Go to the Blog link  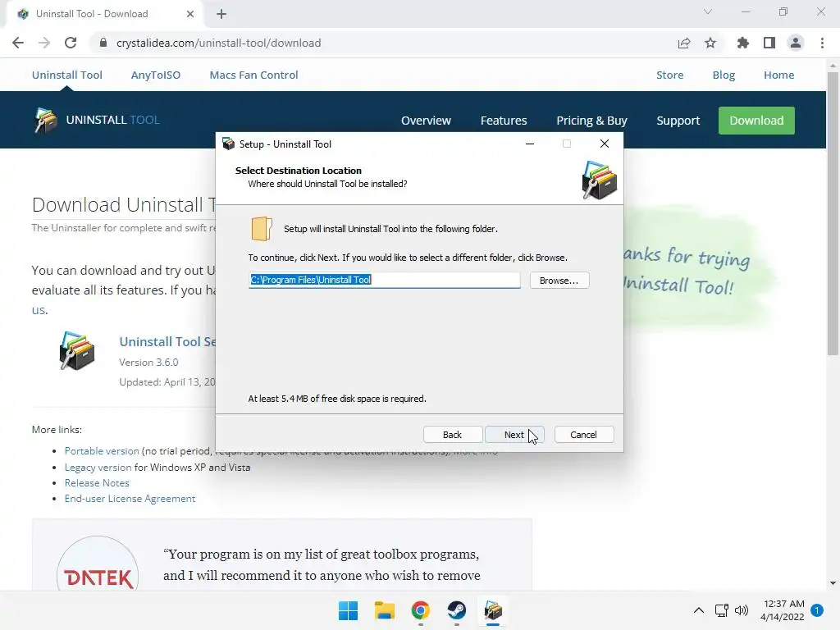724,75
